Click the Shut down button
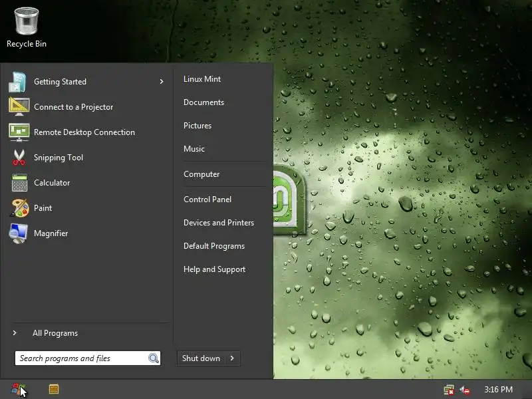Viewport: 532px width, 399px height. pos(201,358)
